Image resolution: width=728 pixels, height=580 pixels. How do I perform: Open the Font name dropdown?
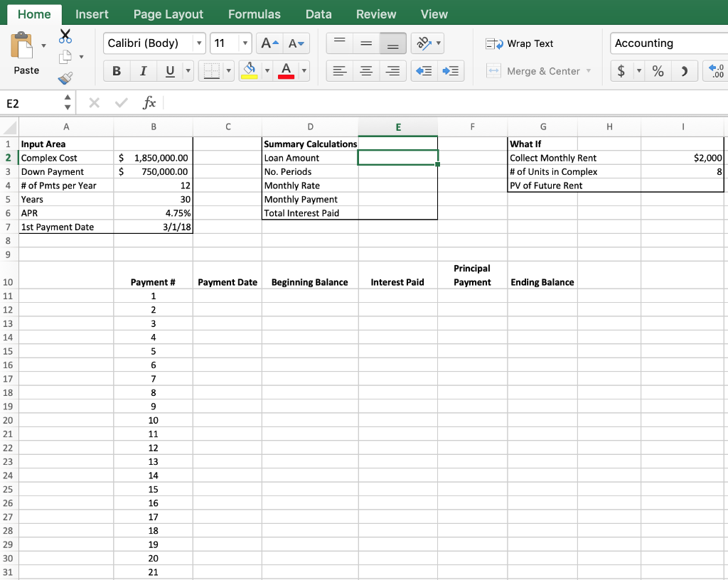(x=200, y=43)
